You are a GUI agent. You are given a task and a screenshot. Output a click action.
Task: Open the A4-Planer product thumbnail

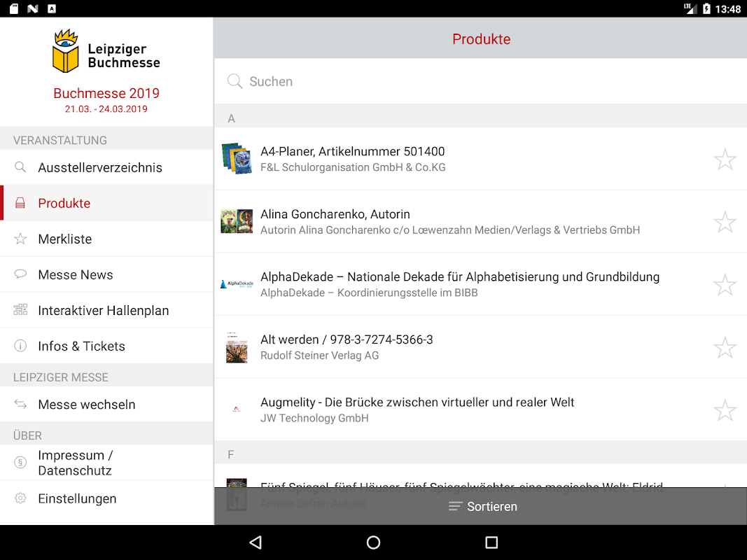[x=237, y=159]
